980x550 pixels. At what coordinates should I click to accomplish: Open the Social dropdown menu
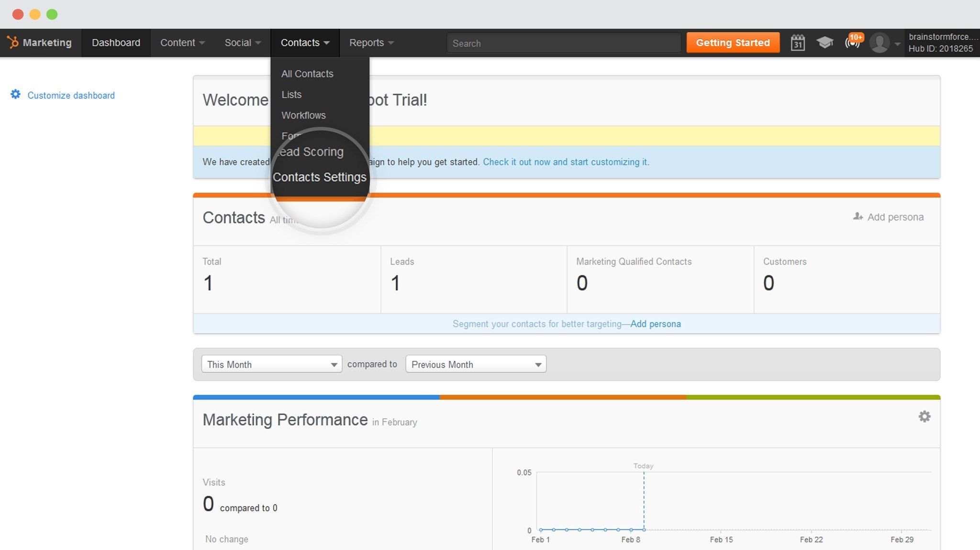click(243, 43)
